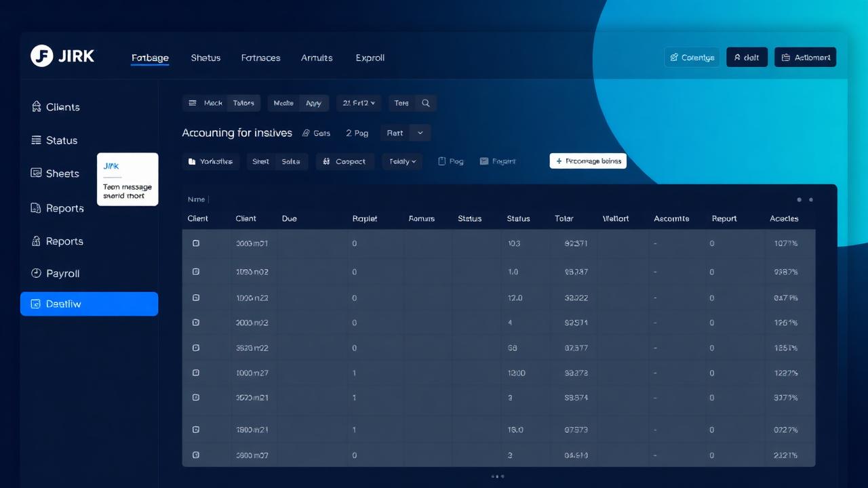
Task: Click the Rert button
Action: click(395, 133)
